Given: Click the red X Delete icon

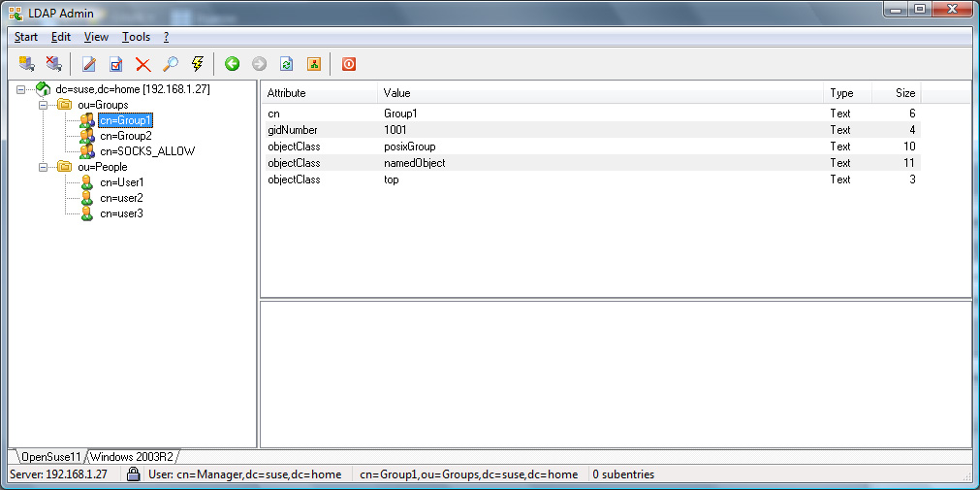Looking at the screenshot, I should click(x=143, y=64).
